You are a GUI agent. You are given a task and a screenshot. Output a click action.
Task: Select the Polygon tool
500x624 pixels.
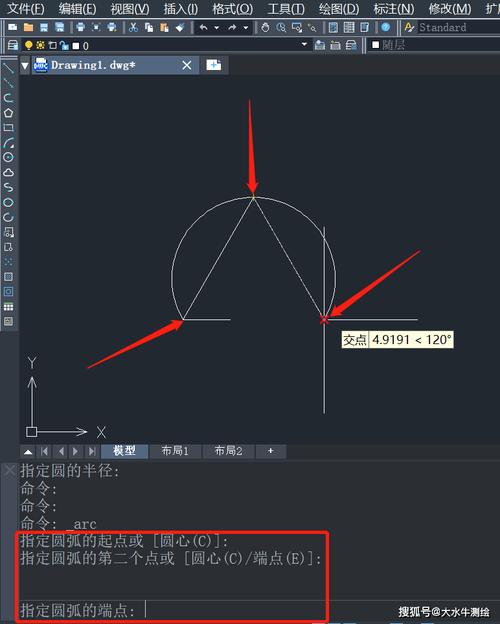coord(8,113)
